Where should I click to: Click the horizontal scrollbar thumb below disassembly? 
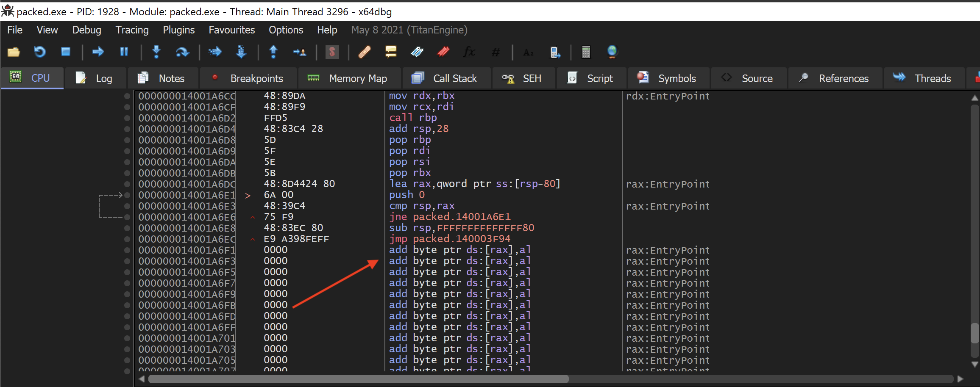click(358, 379)
